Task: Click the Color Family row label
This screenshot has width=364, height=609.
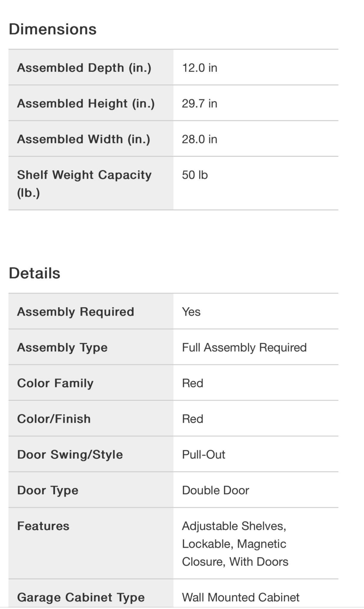Action: click(55, 383)
